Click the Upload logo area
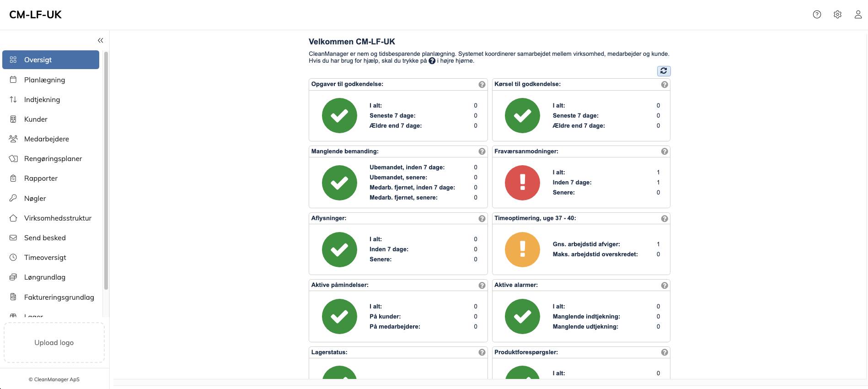The height and width of the screenshot is (389, 868). 54,343
